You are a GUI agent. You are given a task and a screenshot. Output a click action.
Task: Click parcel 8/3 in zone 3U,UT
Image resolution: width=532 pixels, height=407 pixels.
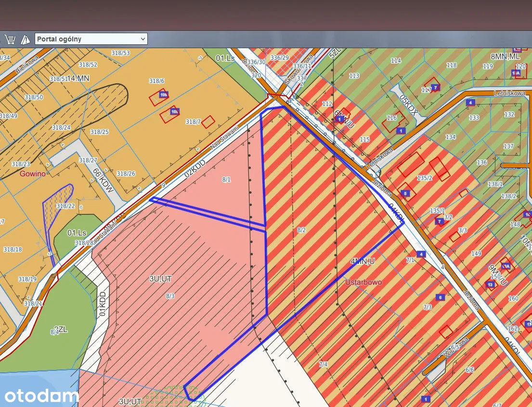click(170, 296)
